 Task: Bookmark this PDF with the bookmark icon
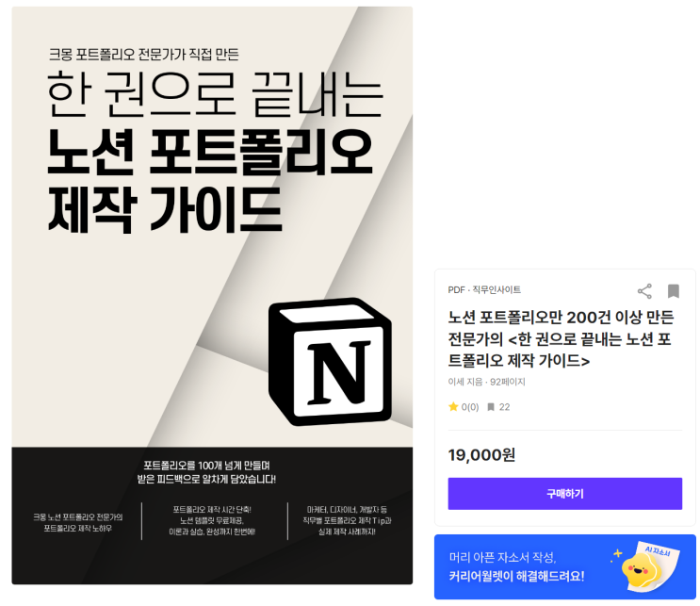coord(674,291)
